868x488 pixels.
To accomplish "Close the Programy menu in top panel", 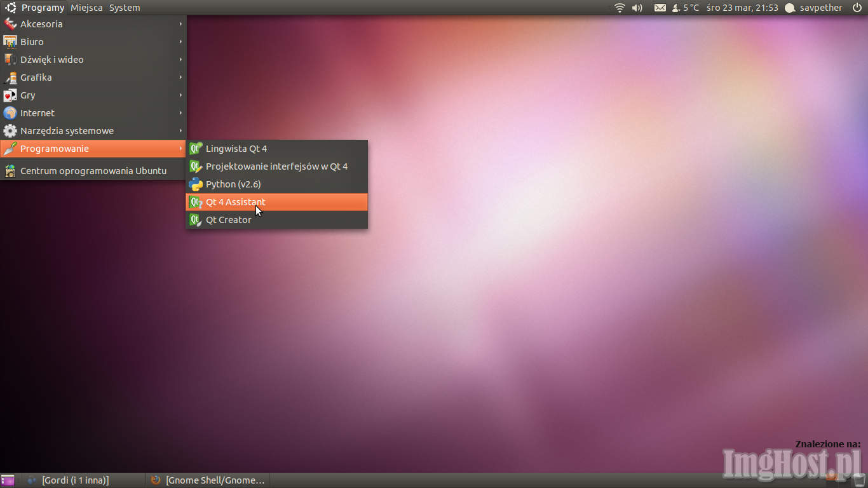I will (34, 8).
